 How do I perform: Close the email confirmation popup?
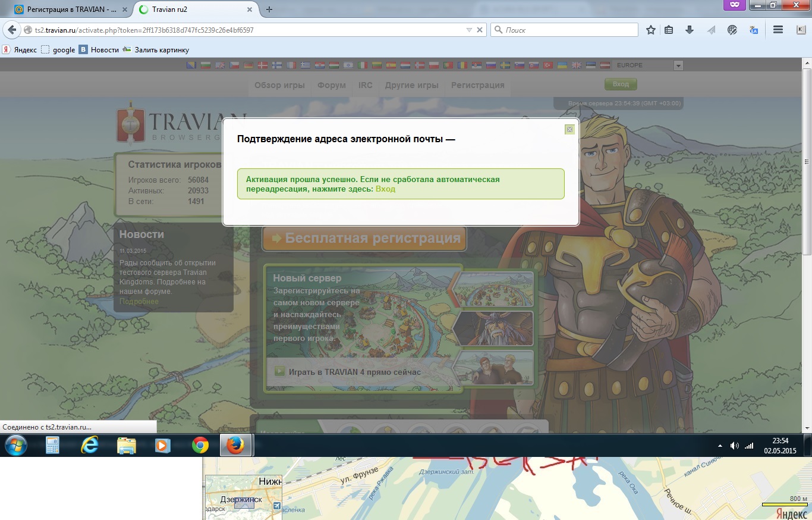pyautogui.click(x=569, y=129)
